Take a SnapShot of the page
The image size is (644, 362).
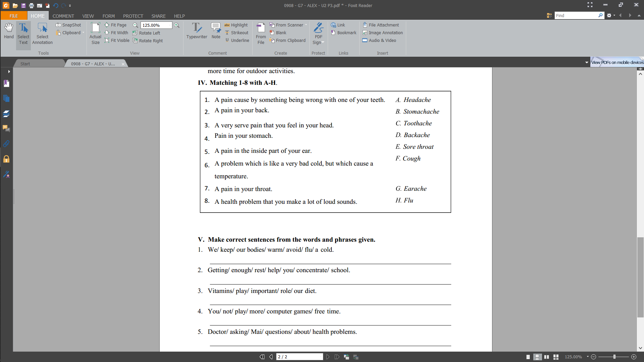click(68, 25)
